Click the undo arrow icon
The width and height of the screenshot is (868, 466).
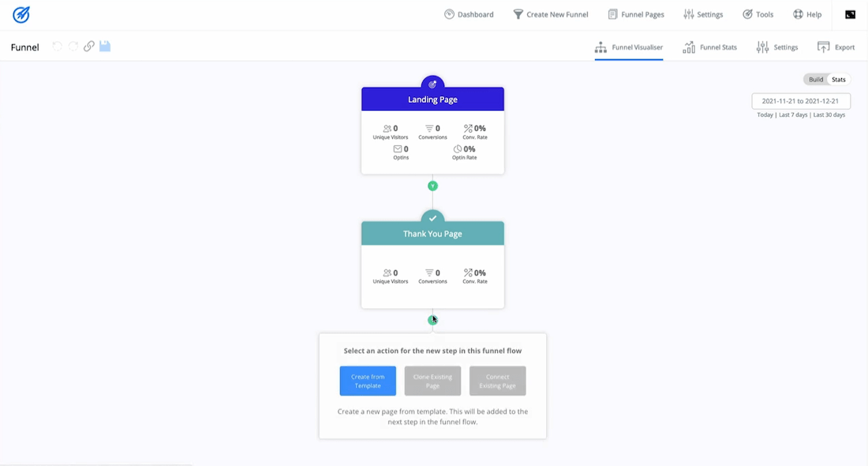coord(57,46)
